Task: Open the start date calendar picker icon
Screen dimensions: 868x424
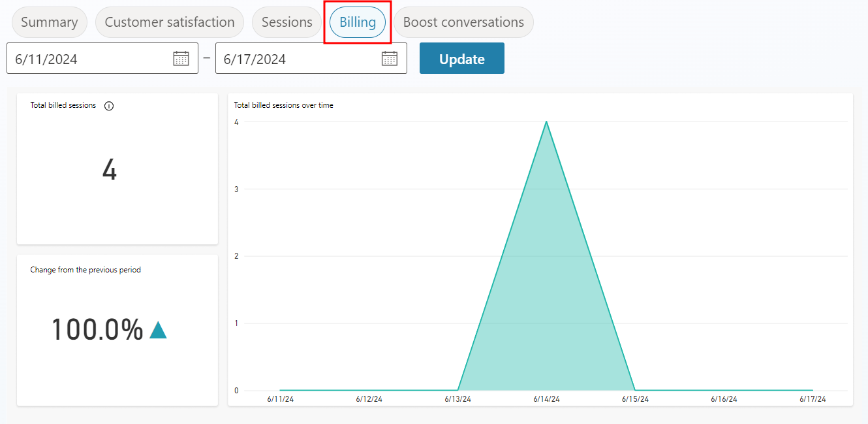Action: pos(181,58)
